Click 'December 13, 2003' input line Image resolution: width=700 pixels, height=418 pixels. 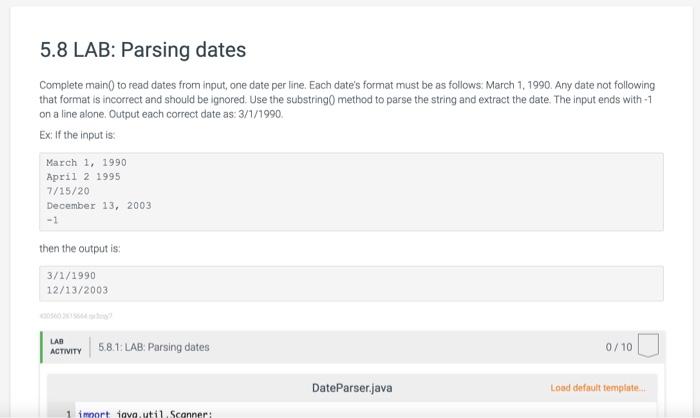[x=99, y=206]
